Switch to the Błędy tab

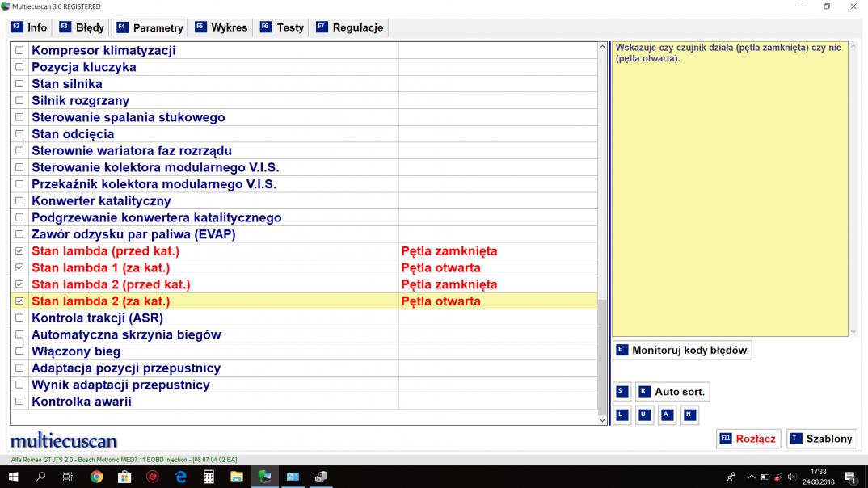tap(82, 27)
